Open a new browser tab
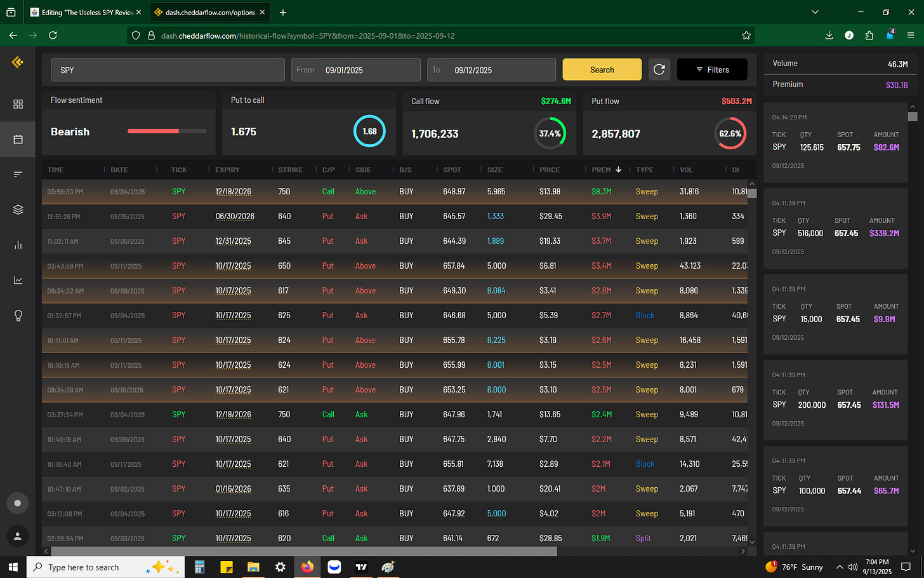924x578 pixels. click(283, 12)
